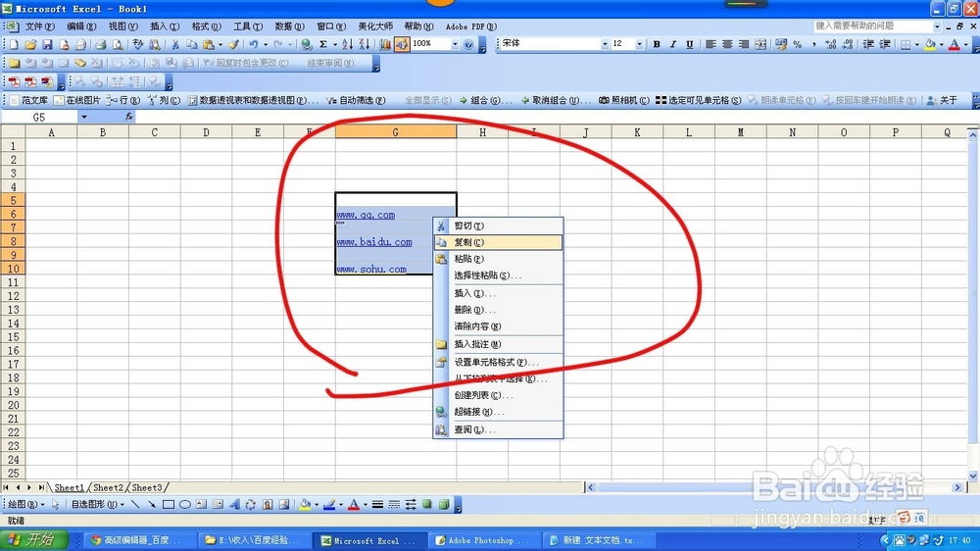Choose 超链接 in the context menu
This screenshot has height=551, width=980.
click(498, 412)
